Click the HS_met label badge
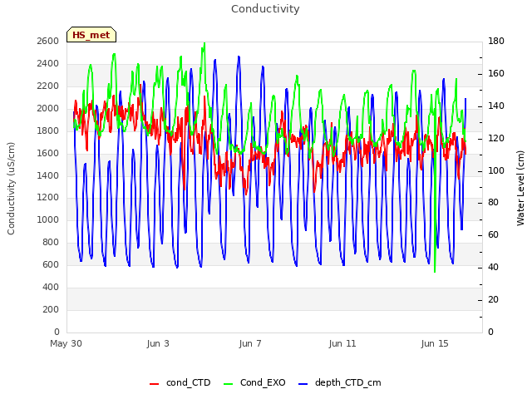Screen dimensions: 532x399 tap(91, 35)
